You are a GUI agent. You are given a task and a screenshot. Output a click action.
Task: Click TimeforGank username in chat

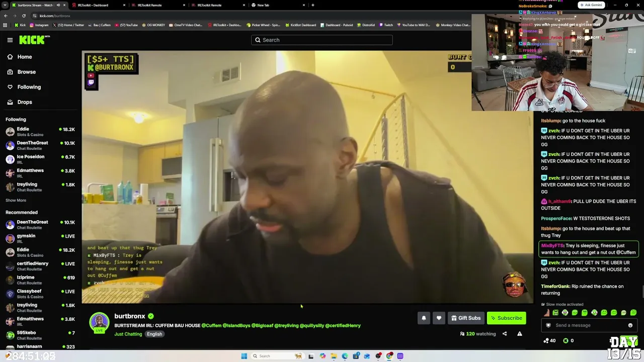click(556, 287)
